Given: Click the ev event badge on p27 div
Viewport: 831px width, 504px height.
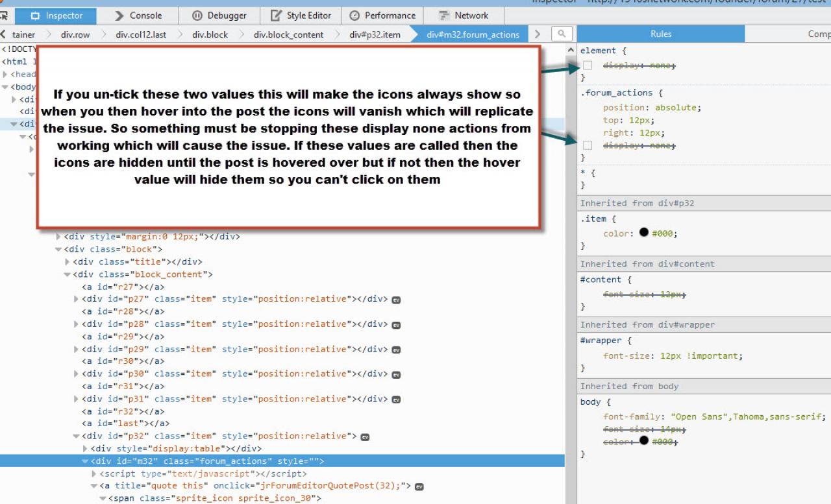Looking at the screenshot, I should click(x=396, y=300).
